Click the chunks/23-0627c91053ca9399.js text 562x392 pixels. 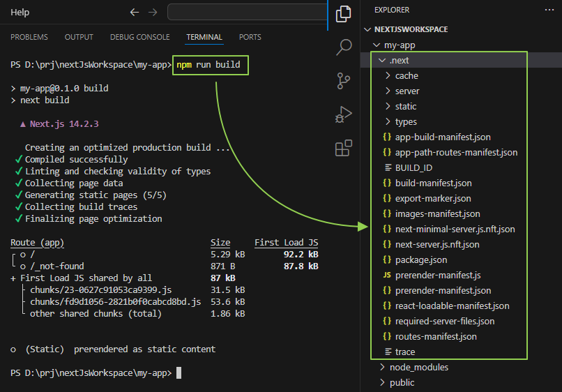[100, 289]
